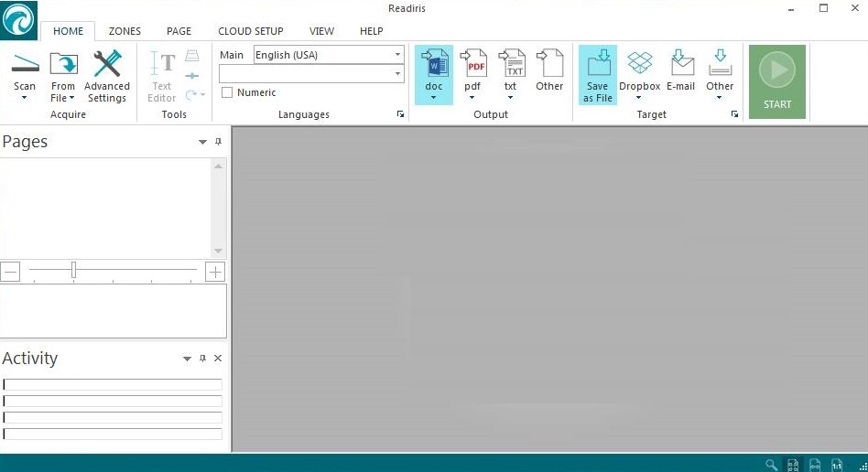Choose Other output format icon
This screenshot has height=472, width=868.
point(549,70)
